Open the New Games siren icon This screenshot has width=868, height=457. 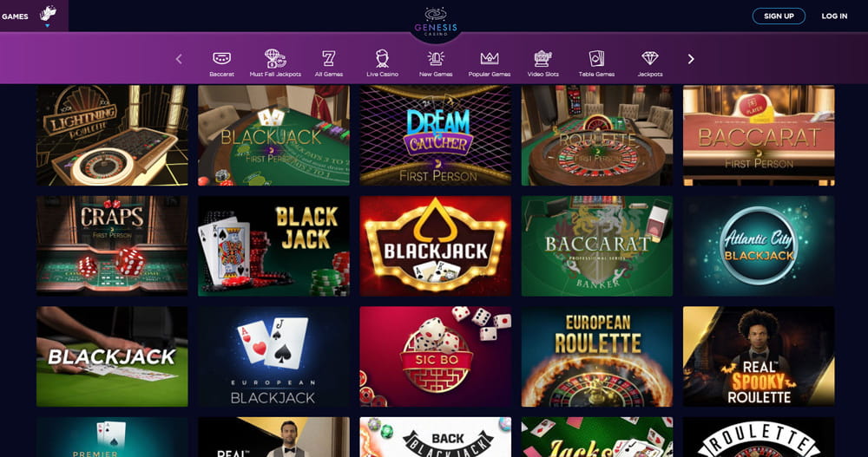click(436, 58)
